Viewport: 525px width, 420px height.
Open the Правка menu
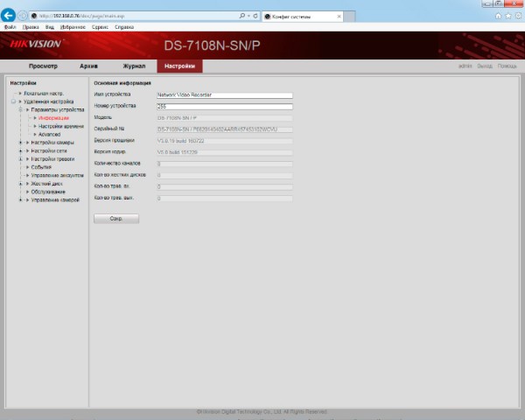tap(31, 27)
